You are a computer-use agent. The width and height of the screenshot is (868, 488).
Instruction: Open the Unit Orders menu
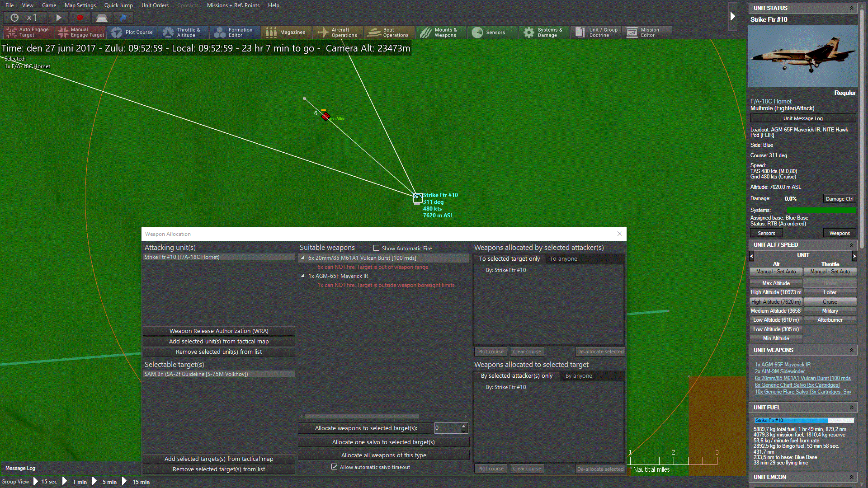tap(155, 5)
